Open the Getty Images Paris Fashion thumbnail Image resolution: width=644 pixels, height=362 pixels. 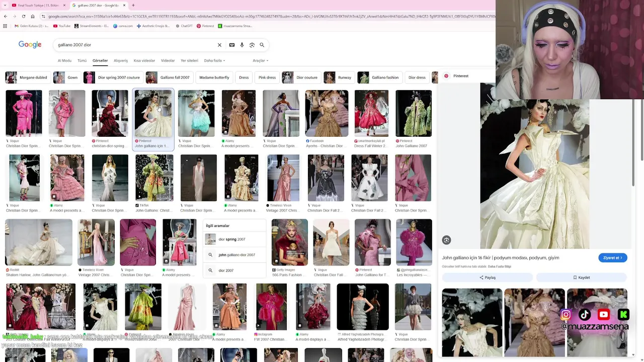290,242
